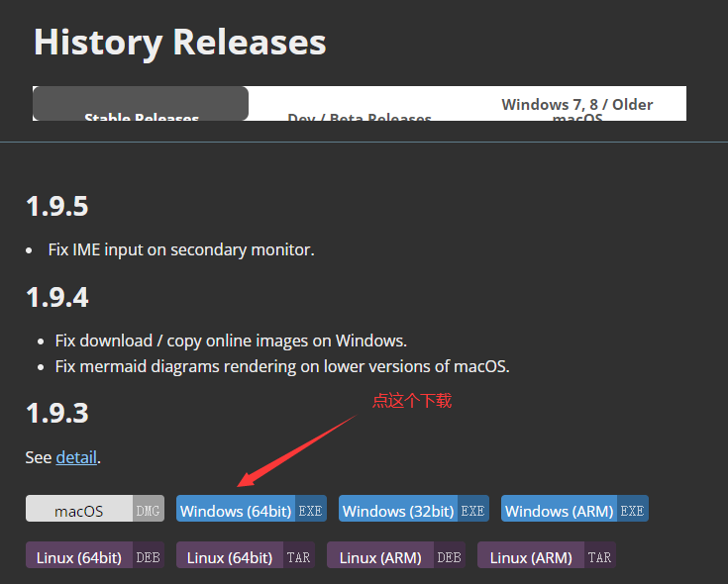Click the 'Fix mermaid diagrams rendering' note
728x584 pixels.
pyautogui.click(x=282, y=366)
